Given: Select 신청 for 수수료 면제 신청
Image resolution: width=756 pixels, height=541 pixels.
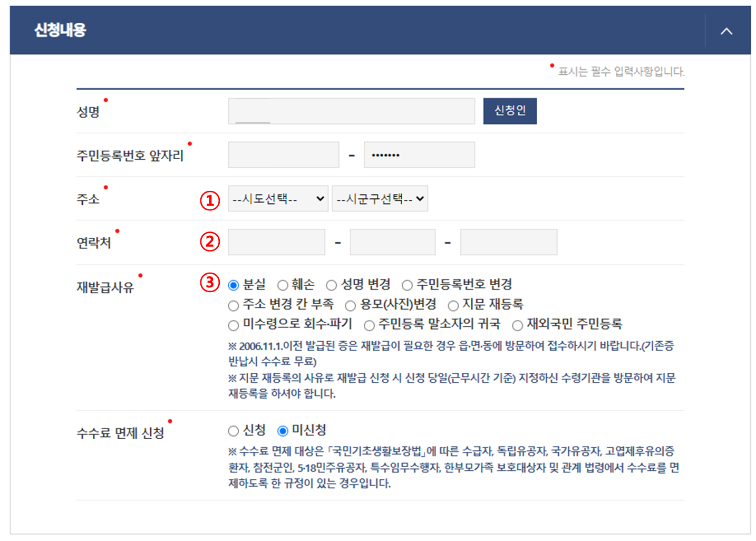Looking at the screenshot, I should click(234, 431).
